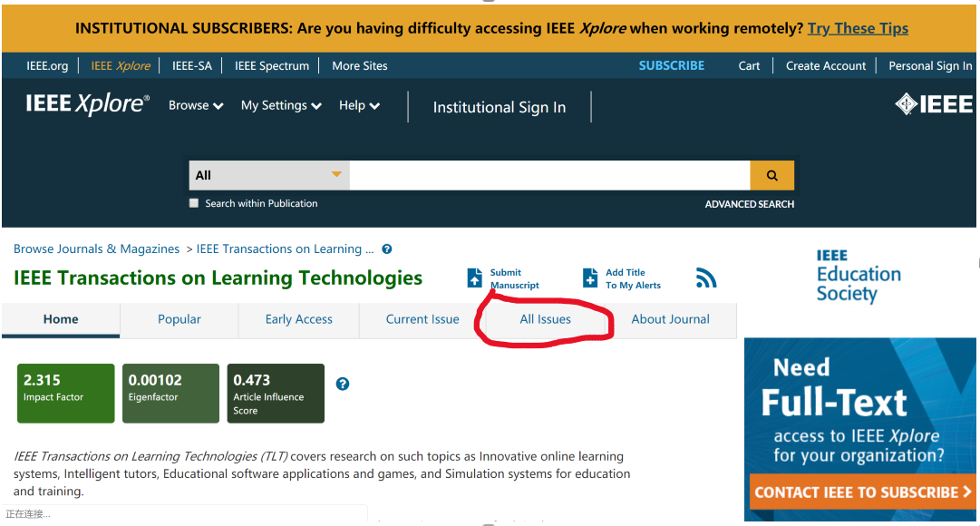This screenshot has width=980, height=526.
Task: Open the RSS feed icon
Action: [706, 278]
